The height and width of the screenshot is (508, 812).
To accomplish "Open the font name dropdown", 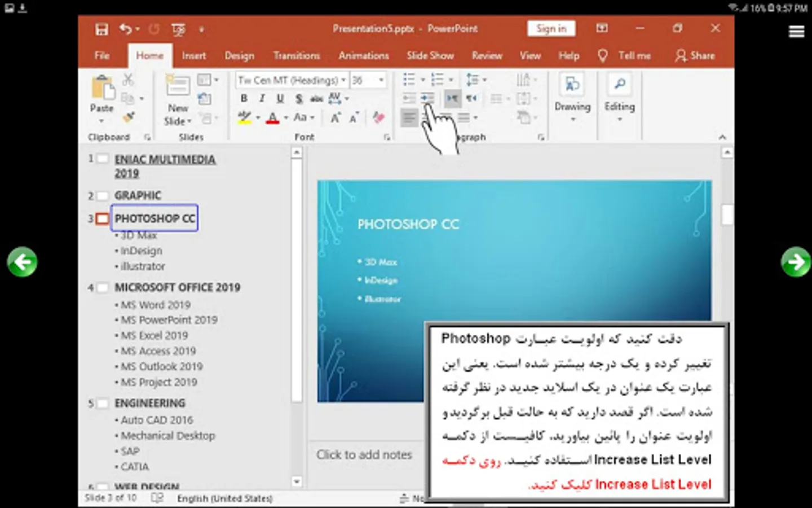I will click(x=343, y=80).
